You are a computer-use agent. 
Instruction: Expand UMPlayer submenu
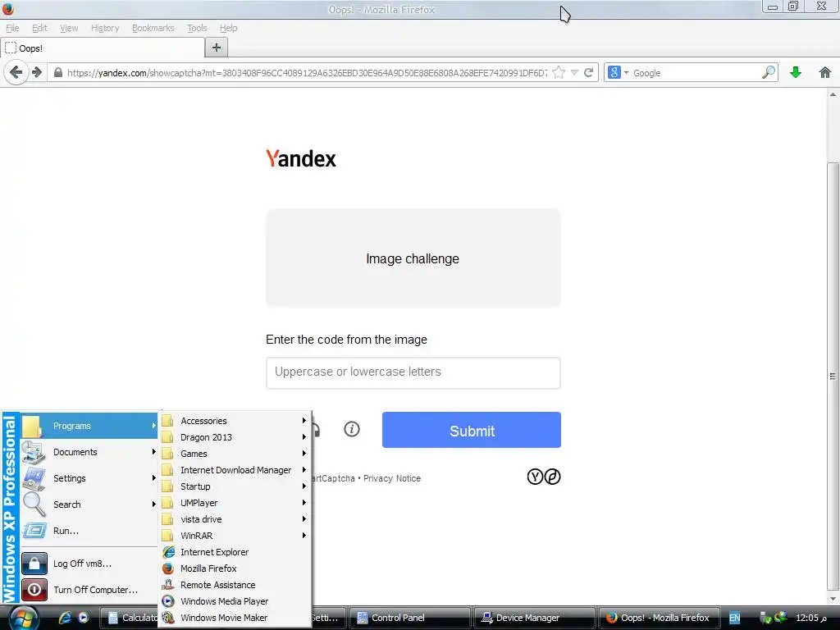tap(235, 503)
